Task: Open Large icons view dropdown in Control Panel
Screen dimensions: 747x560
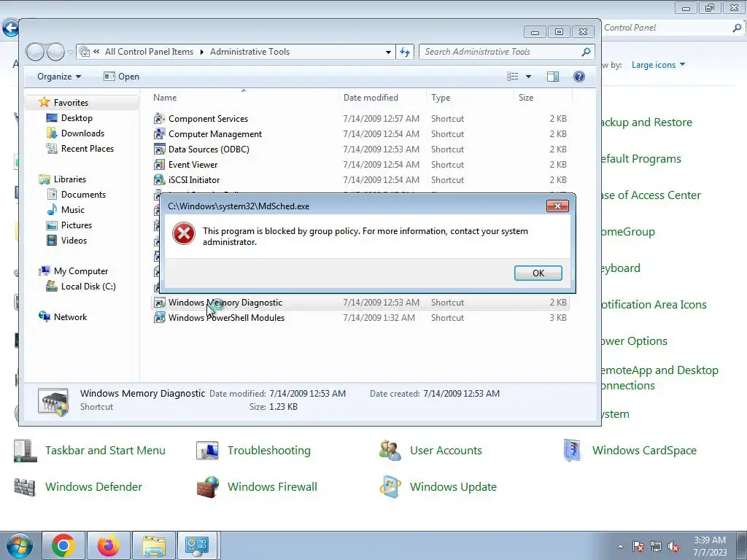Action: [658, 65]
